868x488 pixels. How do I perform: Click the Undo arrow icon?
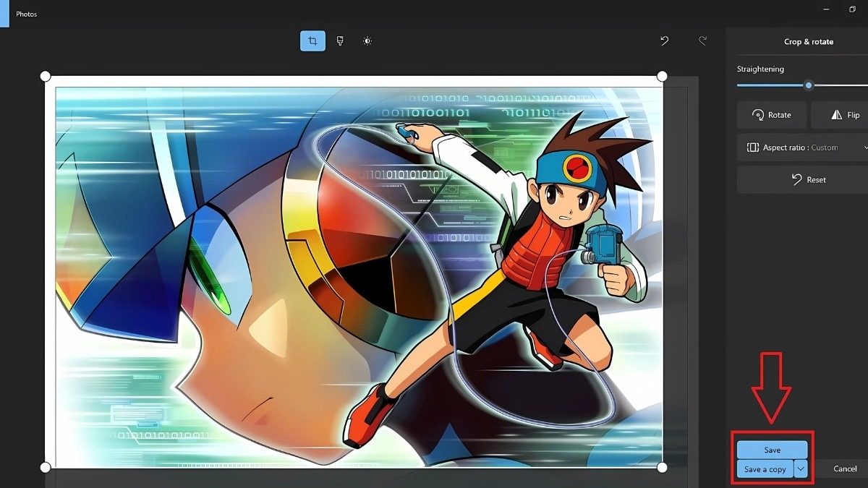click(x=665, y=41)
